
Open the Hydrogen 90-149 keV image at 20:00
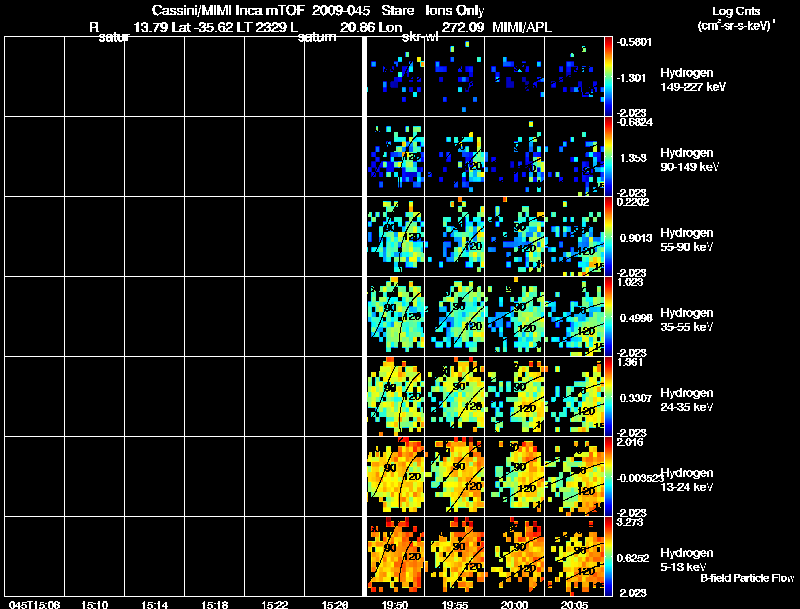(x=515, y=157)
